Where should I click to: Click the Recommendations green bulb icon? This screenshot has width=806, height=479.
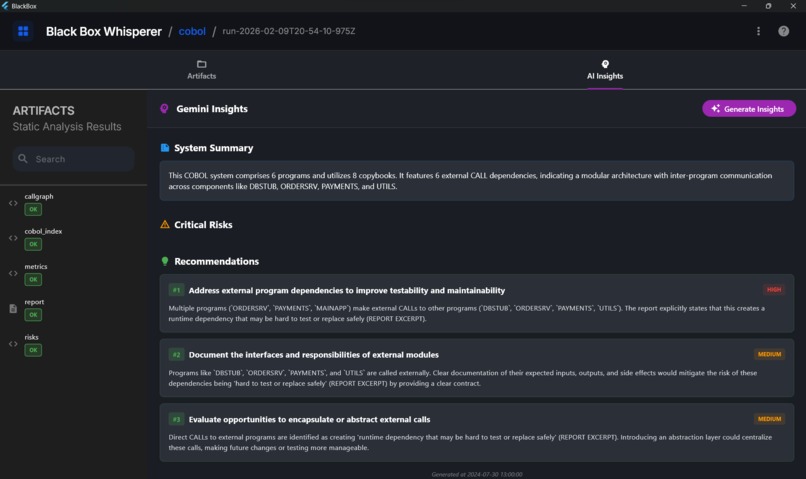coord(164,261)
